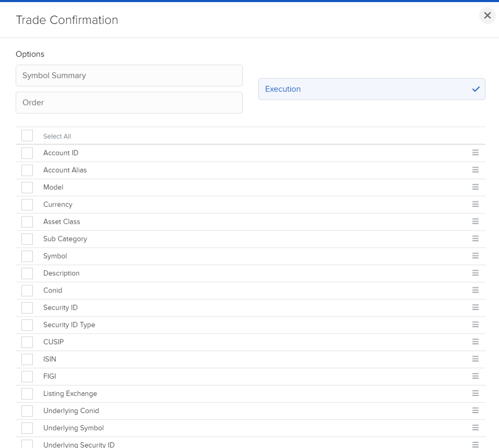Click the drag handle for Description
This screenshot has width=499, height=448.
point(475,273)
